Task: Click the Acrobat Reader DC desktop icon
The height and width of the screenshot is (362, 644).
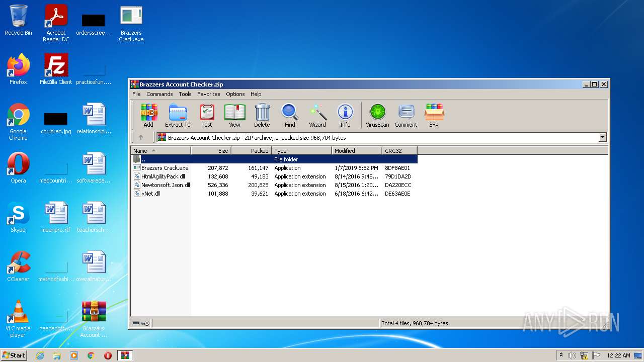Action: click(56, 23)
